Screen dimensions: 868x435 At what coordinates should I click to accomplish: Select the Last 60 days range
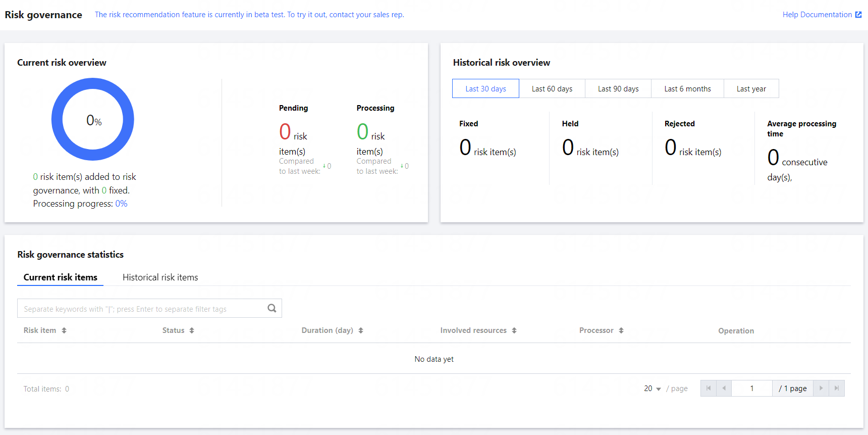pos(552,88)
